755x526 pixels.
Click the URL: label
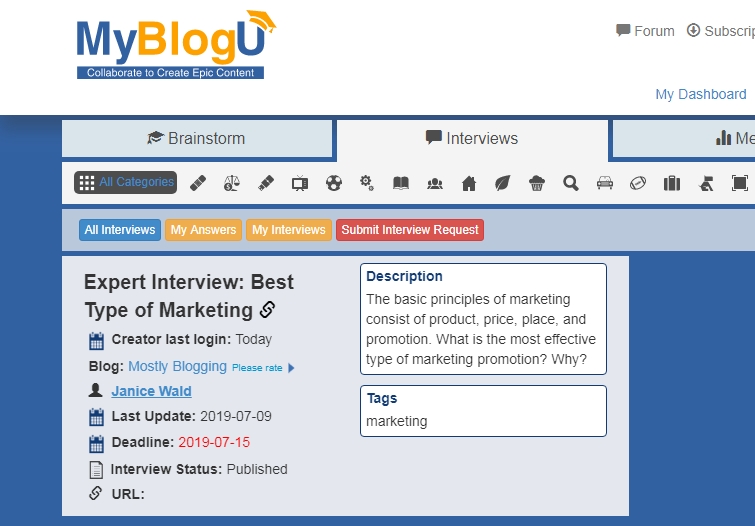pyautogui.click(x=128, y=494)
